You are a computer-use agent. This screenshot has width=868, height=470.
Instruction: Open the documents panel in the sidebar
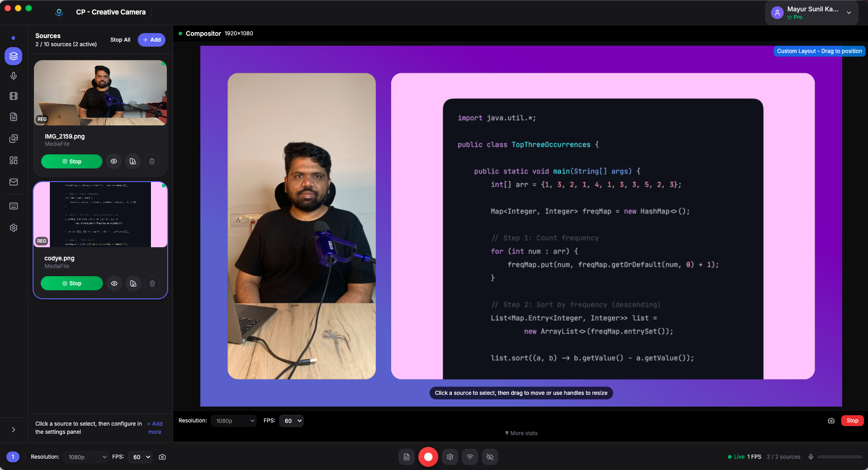[14, 117]
